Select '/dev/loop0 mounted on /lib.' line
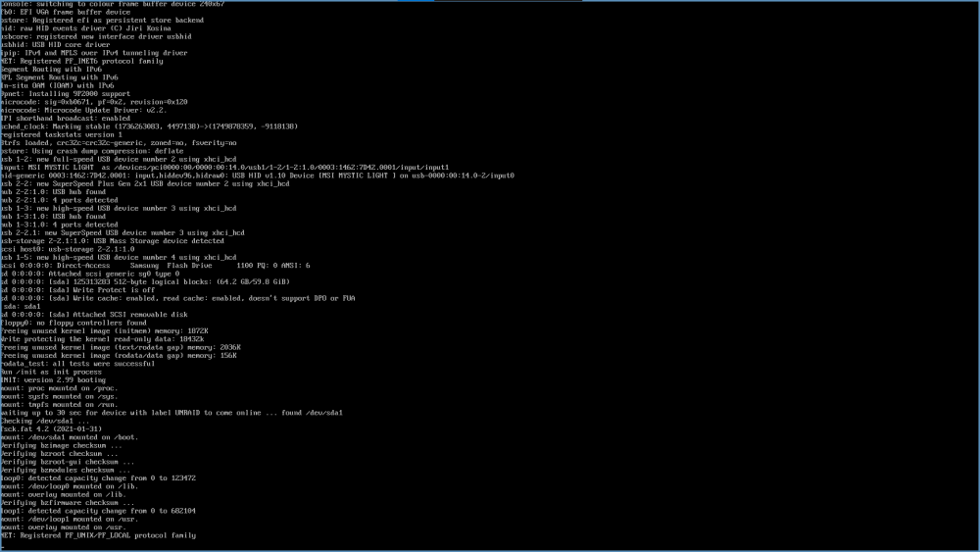Image resolution: width=980 pixels, height=552 pixels. [70, 485]
